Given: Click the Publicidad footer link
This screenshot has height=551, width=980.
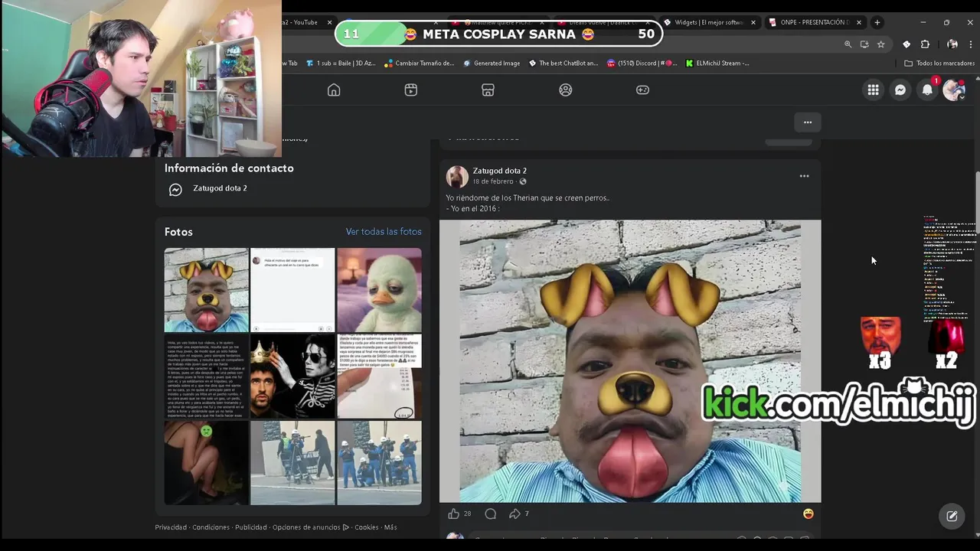Looking at the screenshot, I should pyautogui.click(x=251, y=527).
